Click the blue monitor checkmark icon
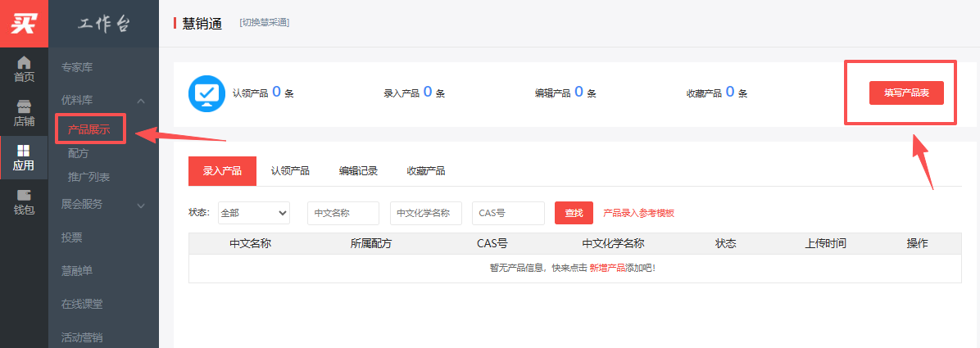This screenshot has height=348, width=980. (206, 93)
